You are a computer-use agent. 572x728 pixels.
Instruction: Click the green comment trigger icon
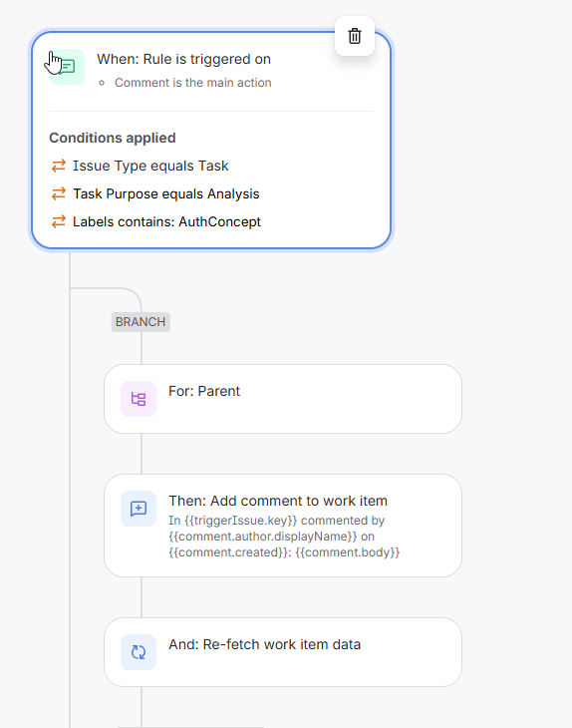tap(67, 67)
